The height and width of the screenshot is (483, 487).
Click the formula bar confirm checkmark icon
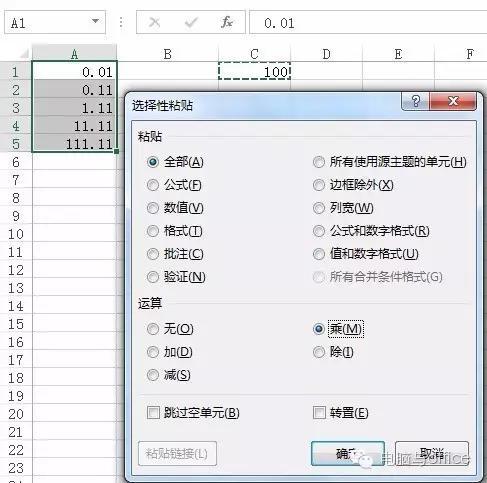click(x=191, y=23)
